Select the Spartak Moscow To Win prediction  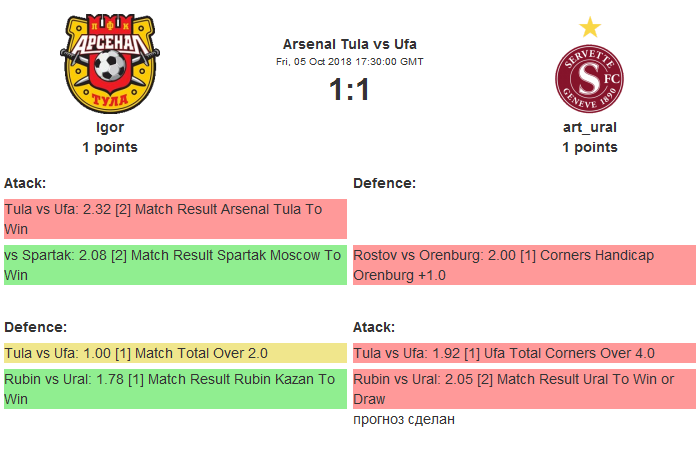coord(175,265)
